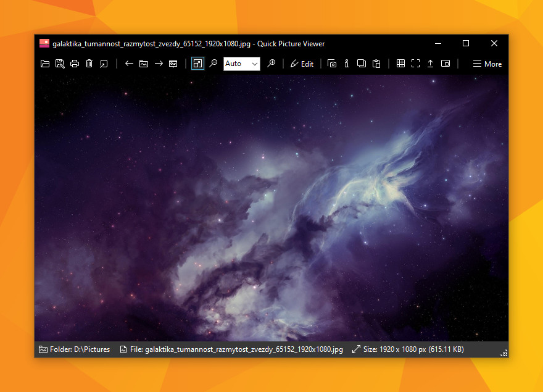The image size is (543, 392).
Task: Delete the image with the trash icon
Action: tap(89, 64)
